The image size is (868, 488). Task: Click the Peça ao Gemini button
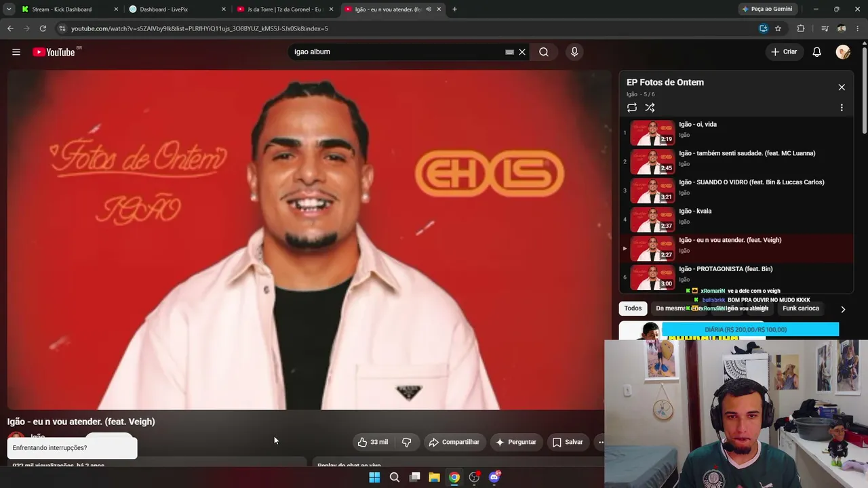click(x=768, y=9)
